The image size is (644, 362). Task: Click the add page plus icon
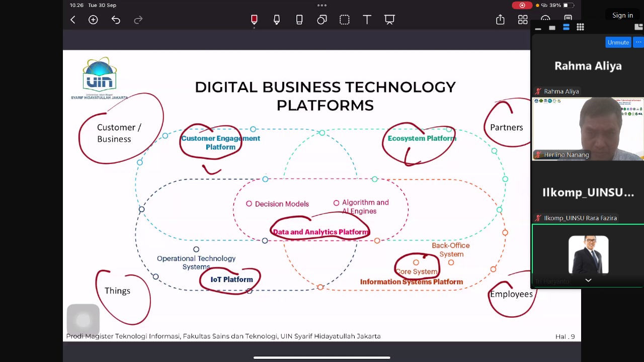pos(93,20)
